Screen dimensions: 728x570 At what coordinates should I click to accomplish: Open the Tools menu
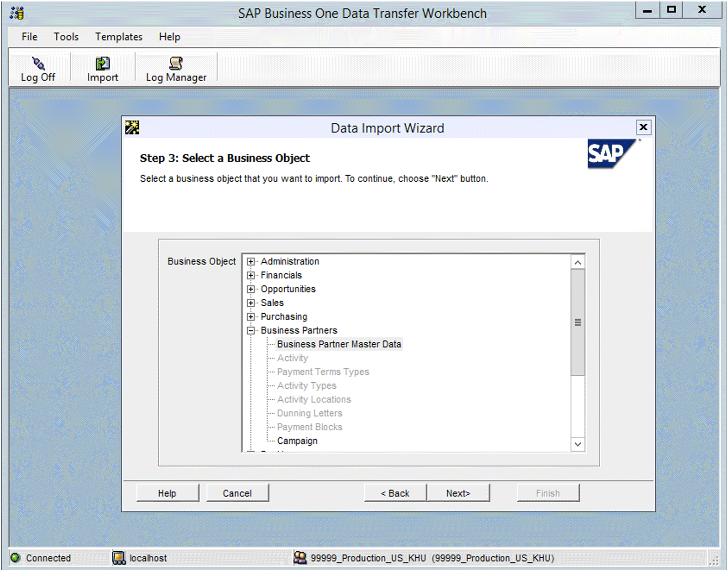(66, 37)
